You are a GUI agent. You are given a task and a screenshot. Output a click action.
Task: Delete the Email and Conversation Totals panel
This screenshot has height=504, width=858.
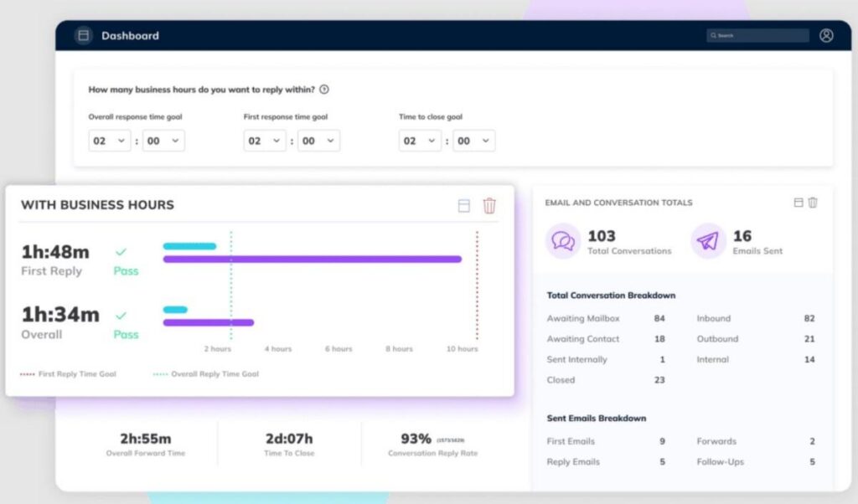[x=813, y=203]
